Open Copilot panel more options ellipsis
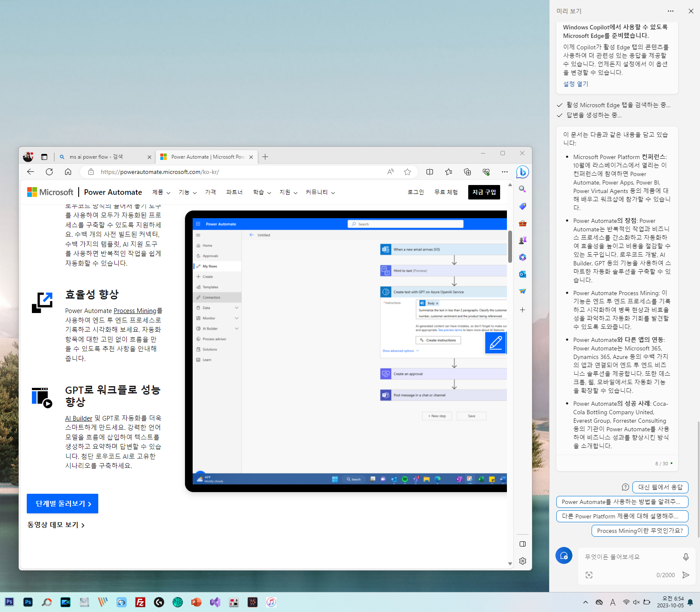Viewport: 700px width, 612px height. [671, 11]
